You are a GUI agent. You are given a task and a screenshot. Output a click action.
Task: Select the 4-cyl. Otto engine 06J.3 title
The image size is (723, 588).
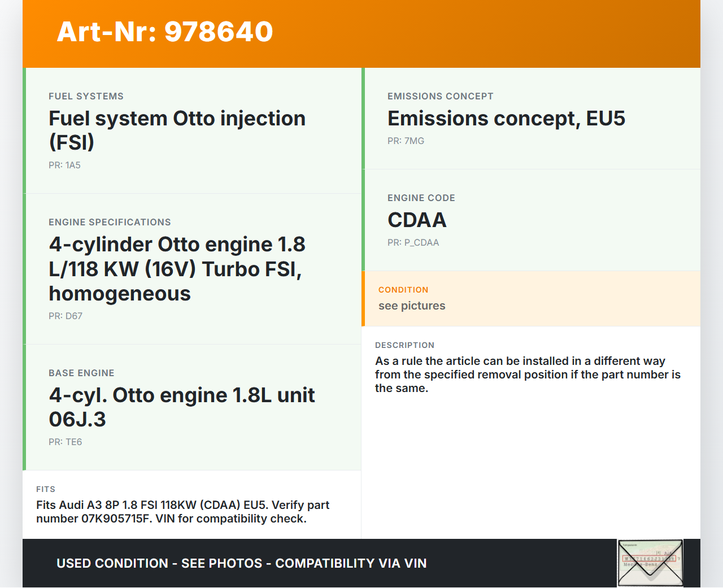[x=181, y=407]
